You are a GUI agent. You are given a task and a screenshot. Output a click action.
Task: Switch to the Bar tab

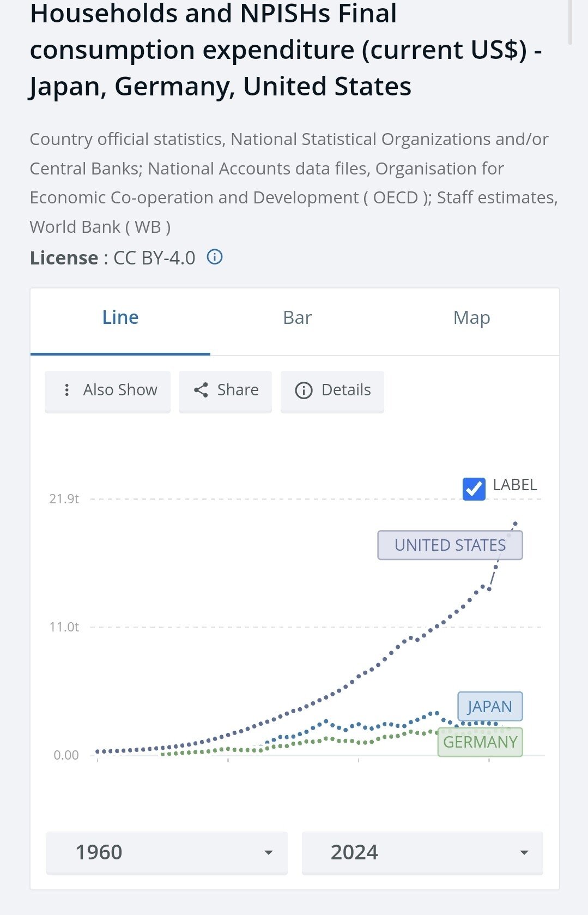coord(297,318)
